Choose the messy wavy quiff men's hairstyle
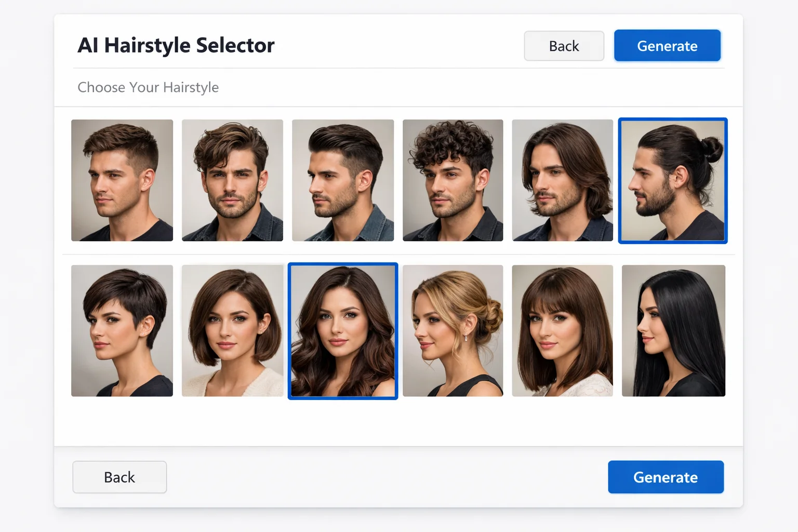 coord(232,180)
